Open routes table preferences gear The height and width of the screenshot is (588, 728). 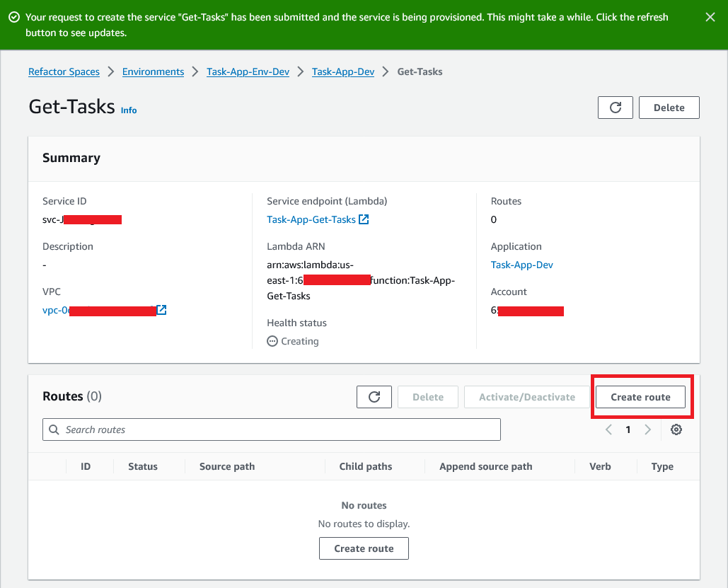[x=676, y=430]
